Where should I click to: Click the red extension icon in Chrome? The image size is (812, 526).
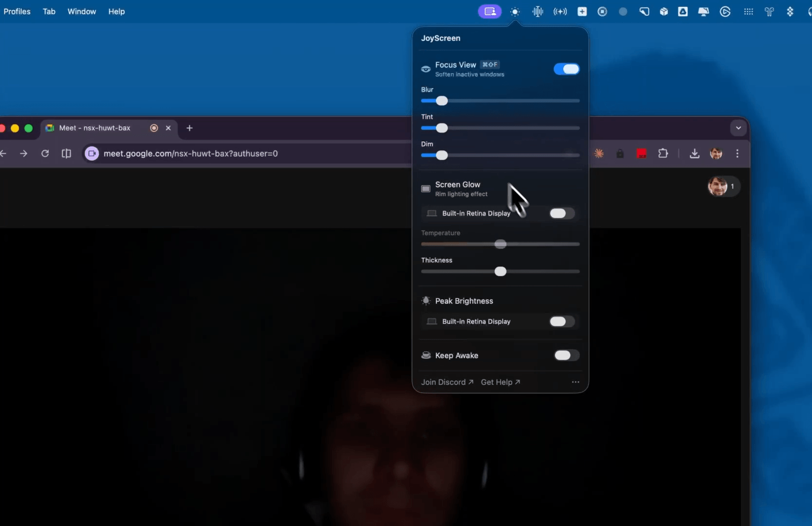pyautogui.click(x=642, y=154)
